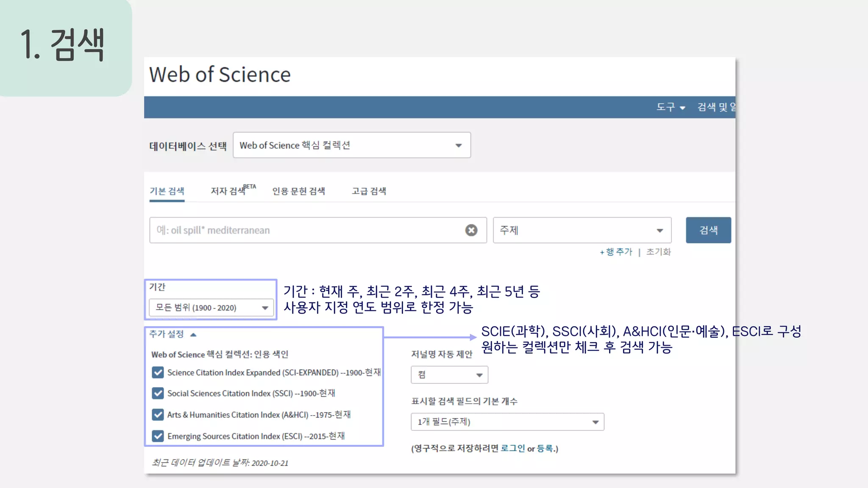
Task: Click the 로그인 link
Action: coord(512,448)
